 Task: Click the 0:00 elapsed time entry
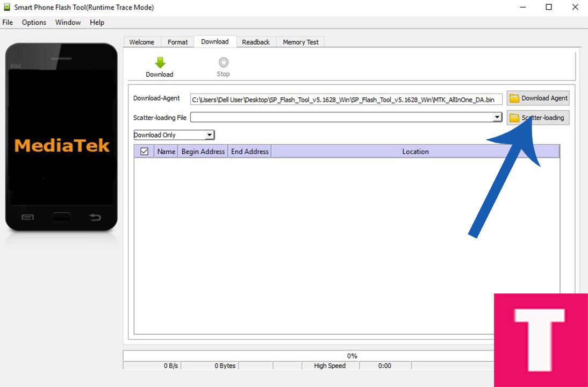(385, 365)
